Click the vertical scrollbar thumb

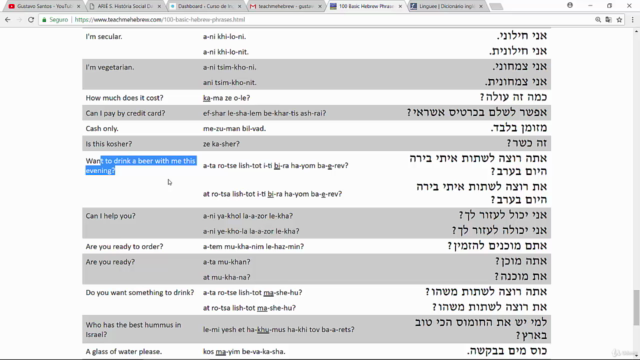(x=636, y=308)
